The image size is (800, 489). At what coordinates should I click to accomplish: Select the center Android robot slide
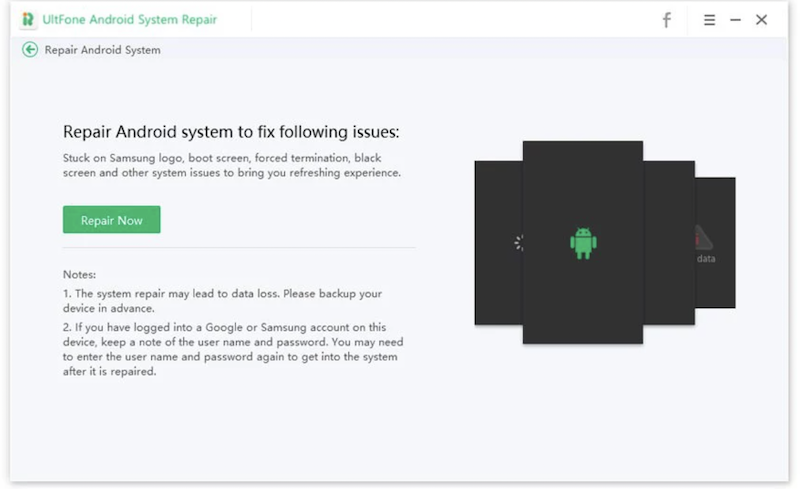pos(583,242)
